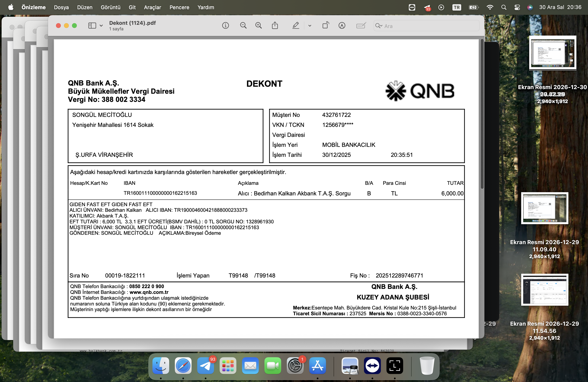Expand the highlight color dropdown arrow

[310, 26]
